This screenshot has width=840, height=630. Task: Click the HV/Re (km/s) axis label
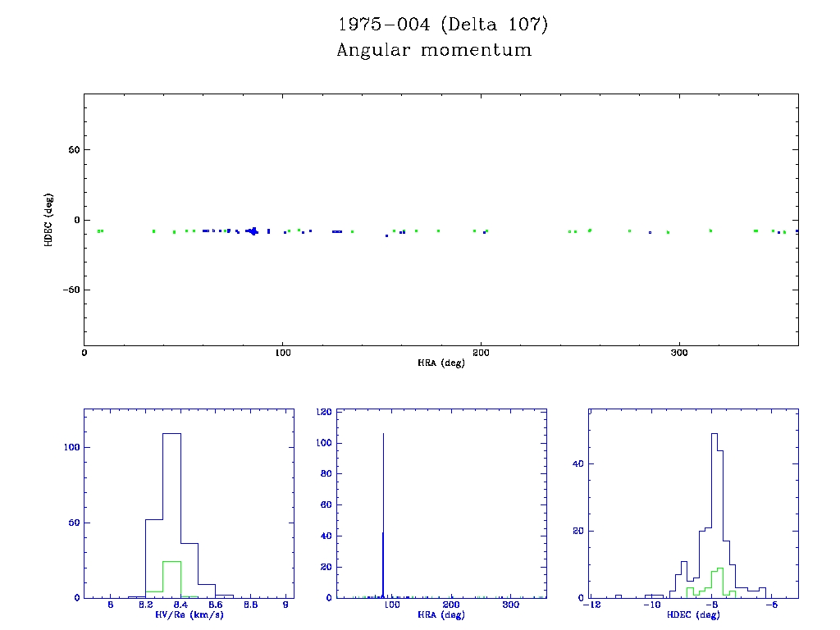189,615
